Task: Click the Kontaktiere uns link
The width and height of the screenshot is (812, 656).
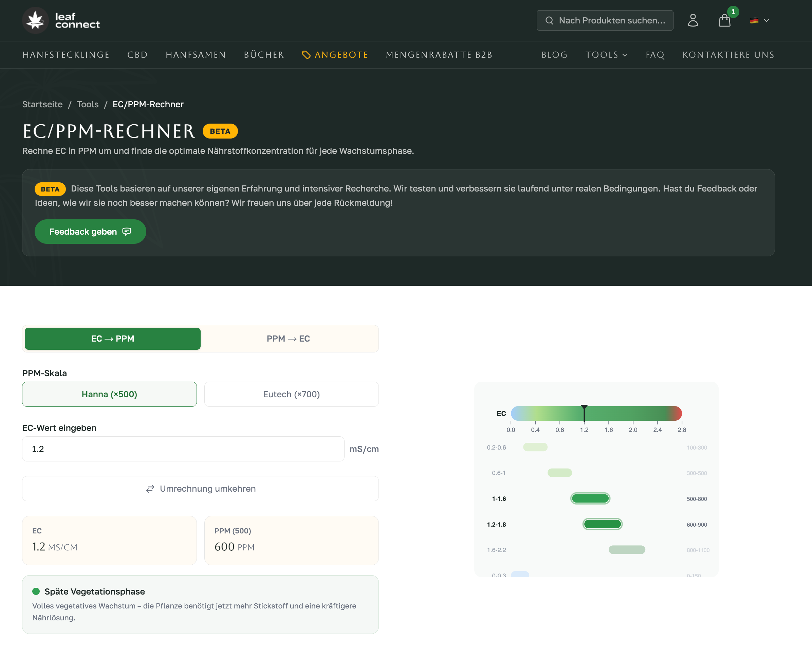Action: point(728,55)
